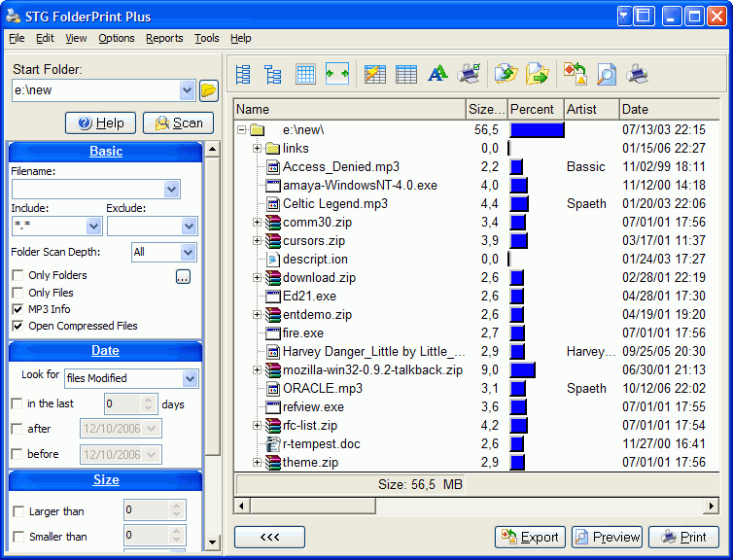
Task: Open the Include pattern dropdown
Action: point(94,227)
